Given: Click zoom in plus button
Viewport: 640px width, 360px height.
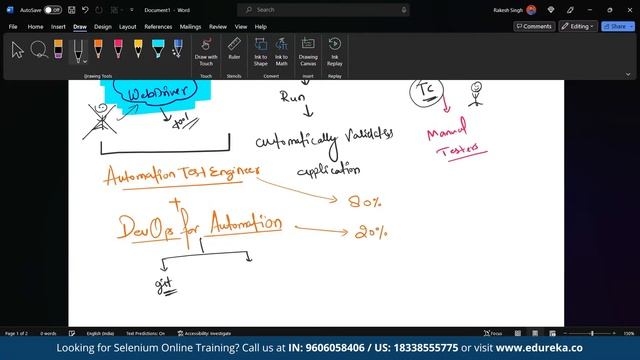Looking at the screenshot, I should (614, 333).
